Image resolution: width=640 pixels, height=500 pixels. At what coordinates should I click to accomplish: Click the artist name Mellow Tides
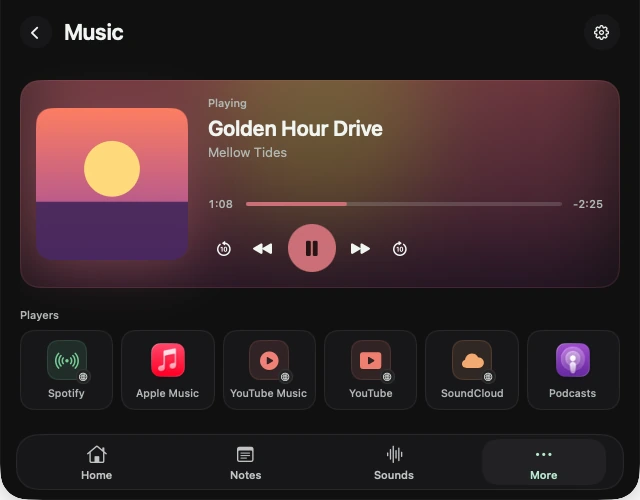247,153
